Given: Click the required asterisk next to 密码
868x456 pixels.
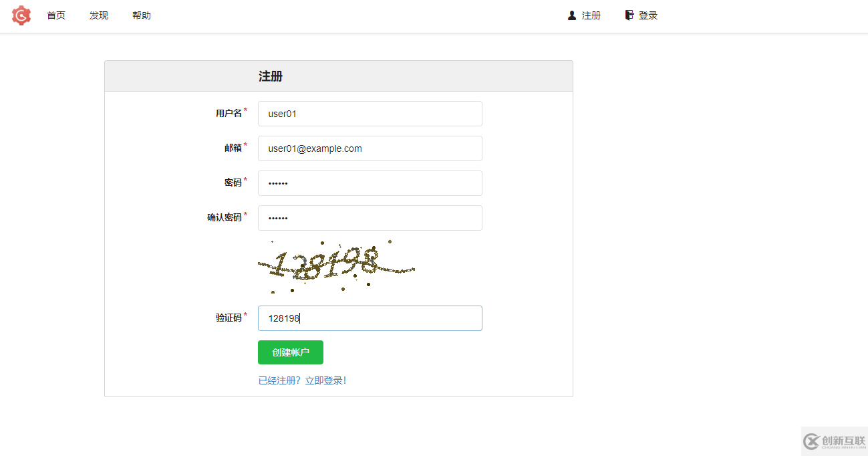Looking at the screenshot, I should 245,179.
